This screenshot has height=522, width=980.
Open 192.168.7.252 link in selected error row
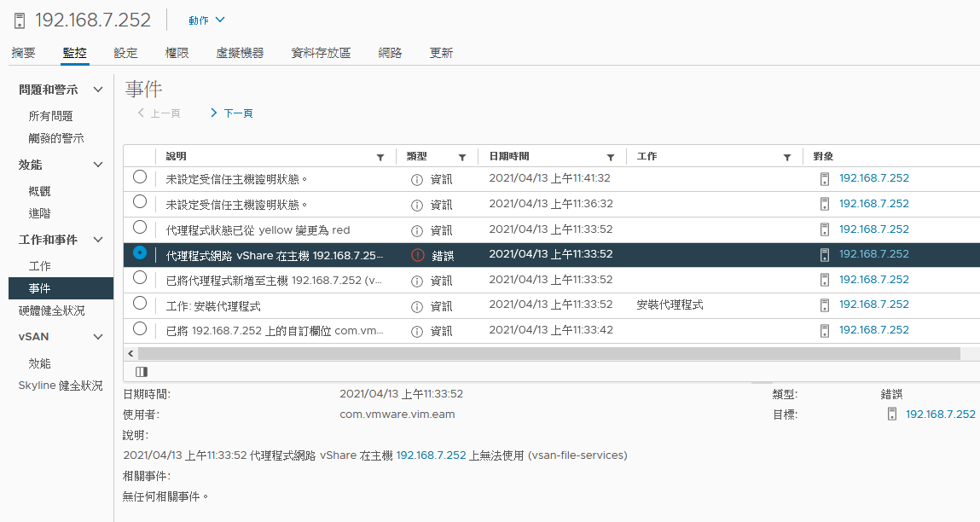click(873, 254)
